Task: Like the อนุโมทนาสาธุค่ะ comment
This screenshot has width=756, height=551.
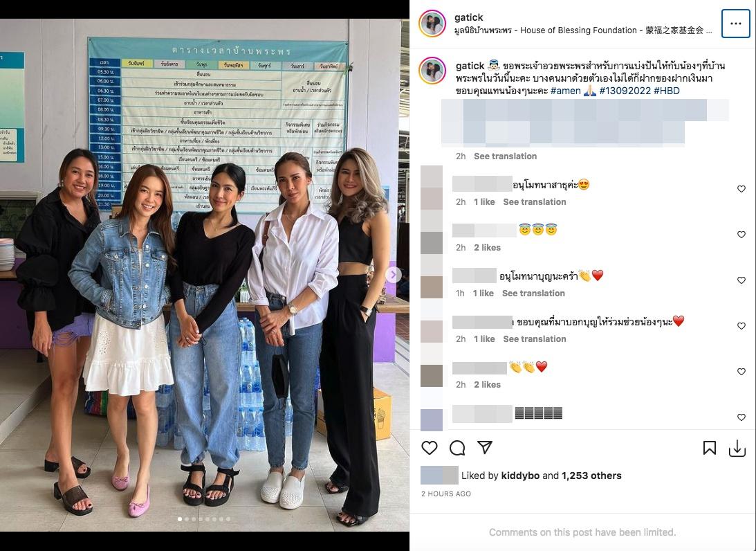Action: (x=741, y=189)
